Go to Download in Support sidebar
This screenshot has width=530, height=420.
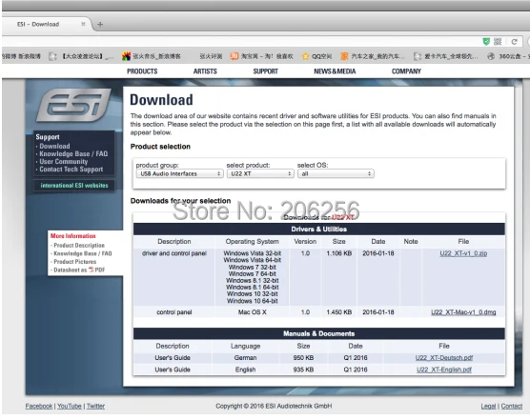point(54,146)
